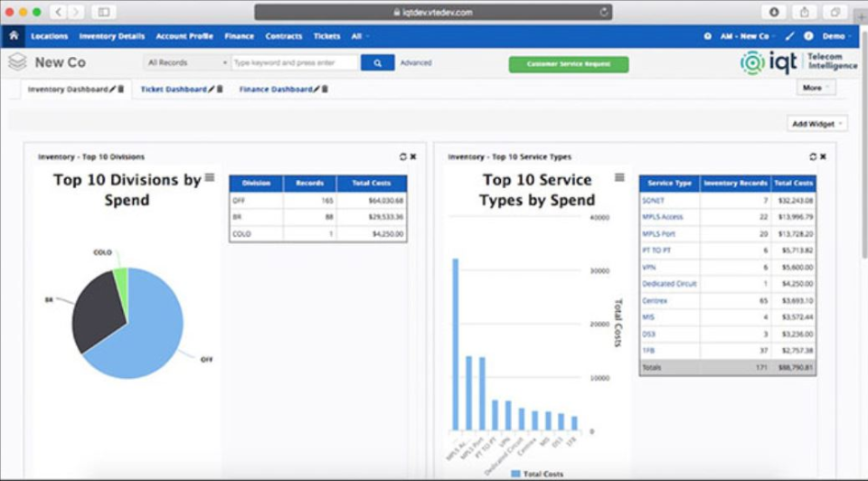Click the blue search magnifier button

(378, 62)
